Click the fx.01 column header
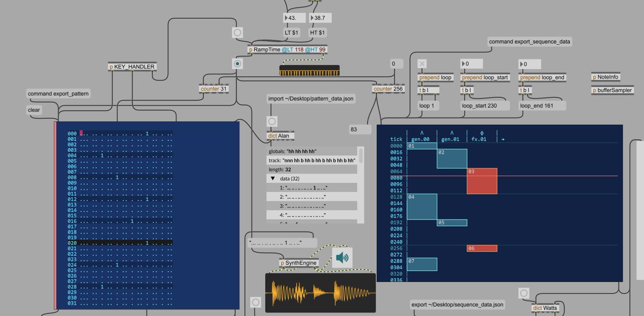The image size is (644, 316). pos(479,139)
